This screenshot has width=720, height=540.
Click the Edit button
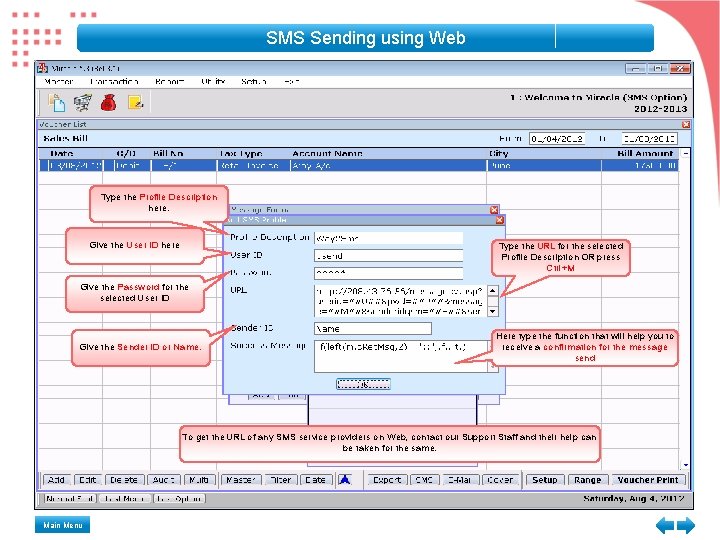click(x=87, y=480)
